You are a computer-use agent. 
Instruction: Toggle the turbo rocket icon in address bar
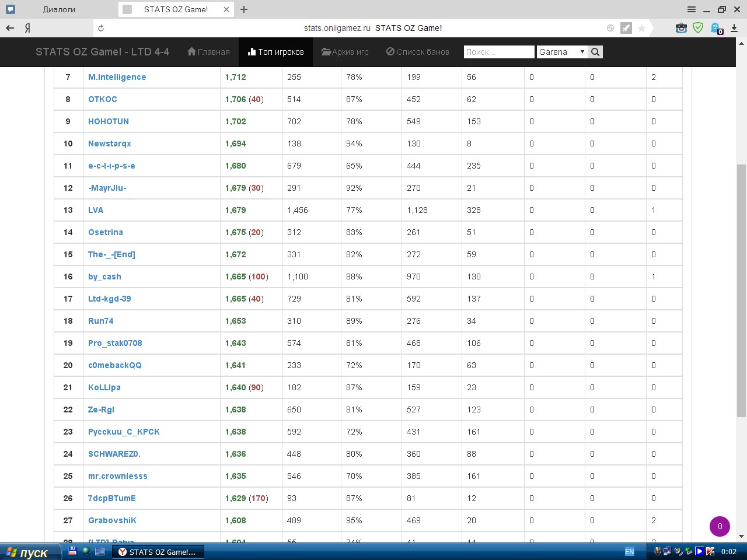coord(626,28)
